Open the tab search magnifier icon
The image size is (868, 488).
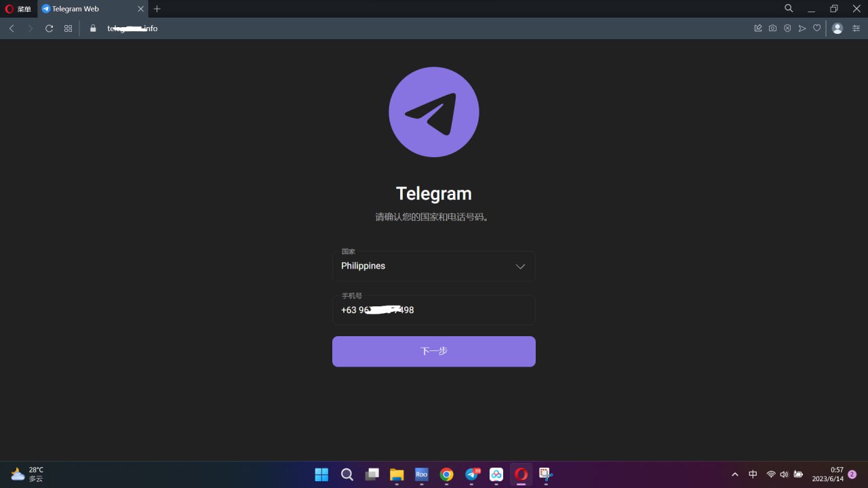pyautogui.click(x=789, y=9)
